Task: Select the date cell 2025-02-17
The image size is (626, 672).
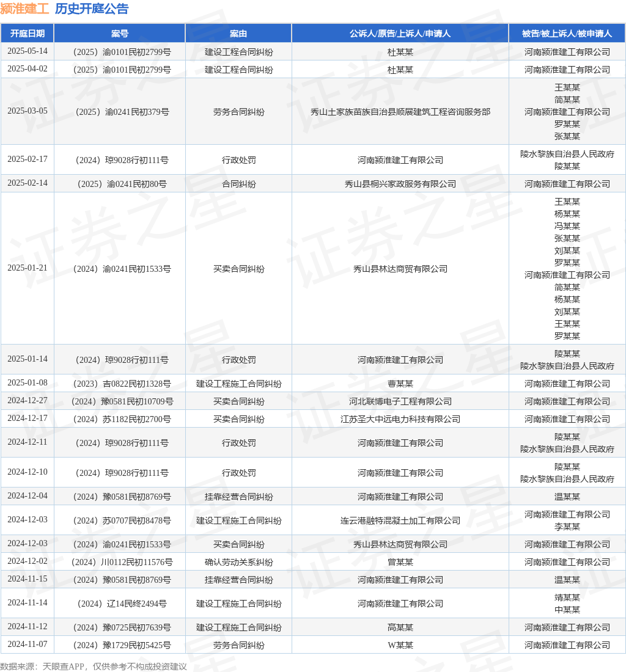Action: pos(28,159)
